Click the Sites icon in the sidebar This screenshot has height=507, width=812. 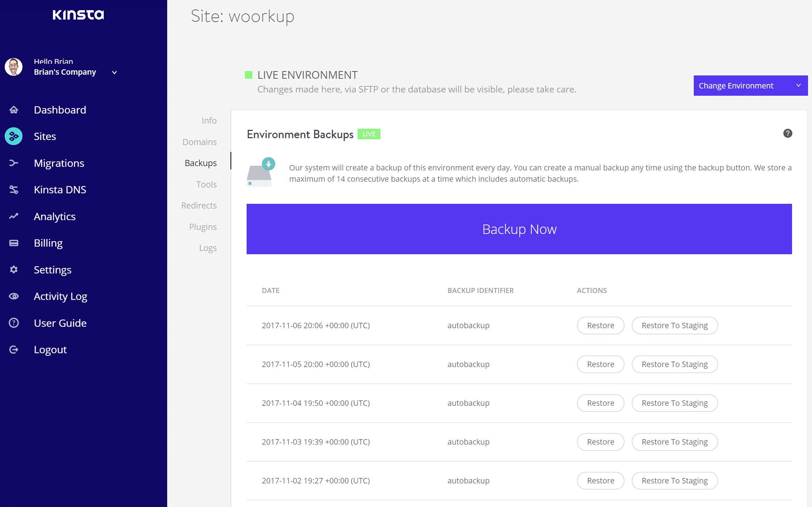[x=14, y=136]
